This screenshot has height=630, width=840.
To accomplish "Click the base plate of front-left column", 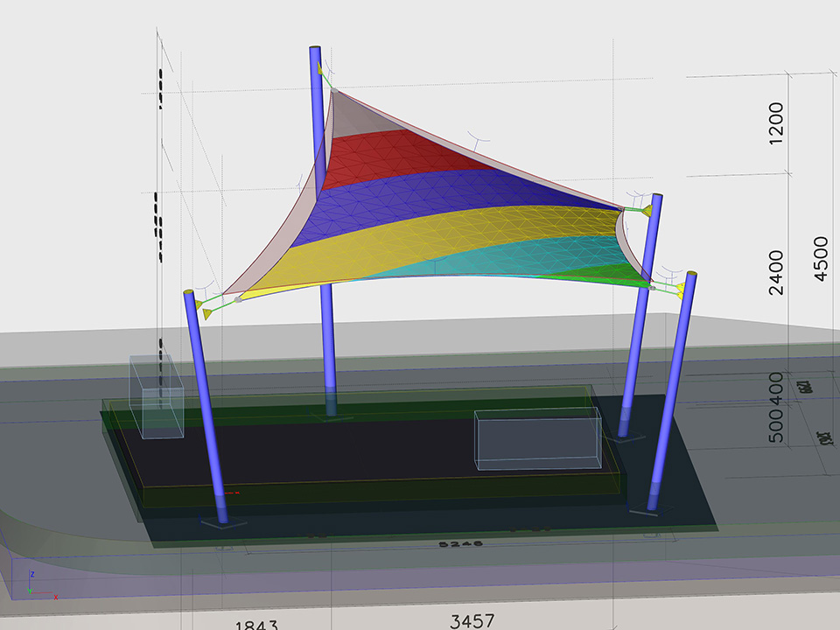I will coord(223,523).
